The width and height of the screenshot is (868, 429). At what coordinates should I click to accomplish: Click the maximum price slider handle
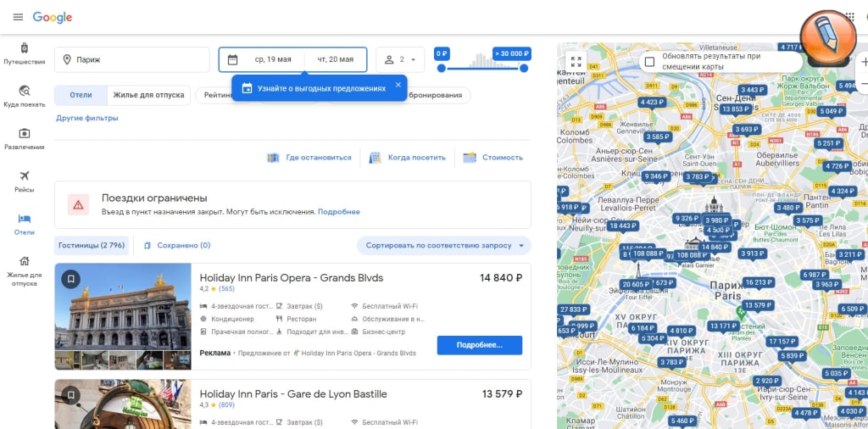[524, 68]
